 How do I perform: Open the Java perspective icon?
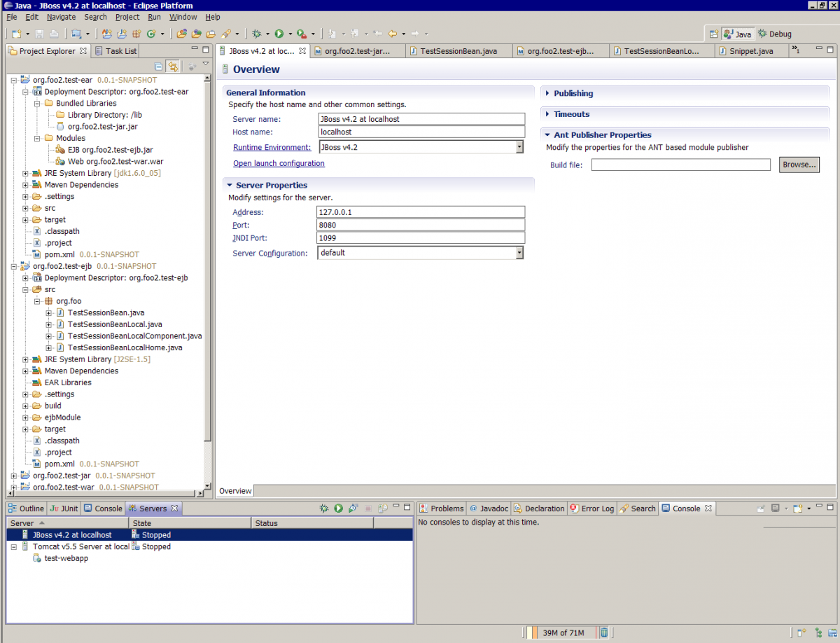737,33
